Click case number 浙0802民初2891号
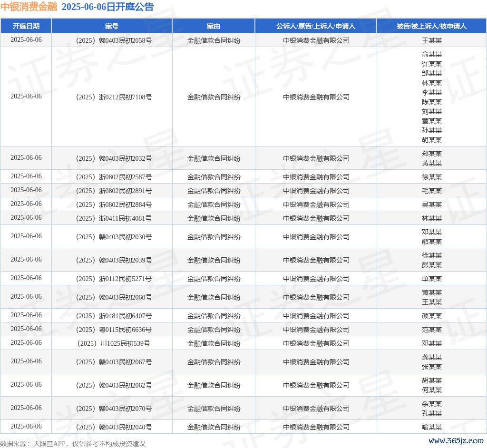 (x=114, y=191)
